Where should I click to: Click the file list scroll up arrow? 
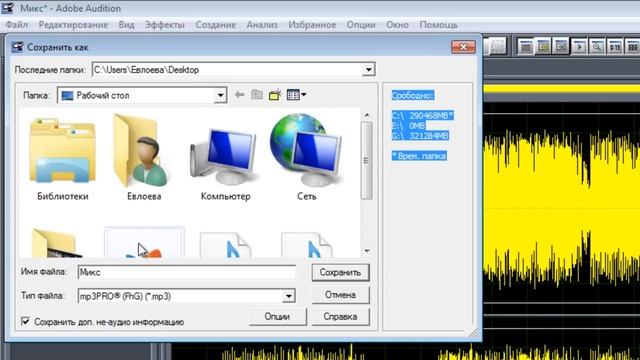(367, 115)
